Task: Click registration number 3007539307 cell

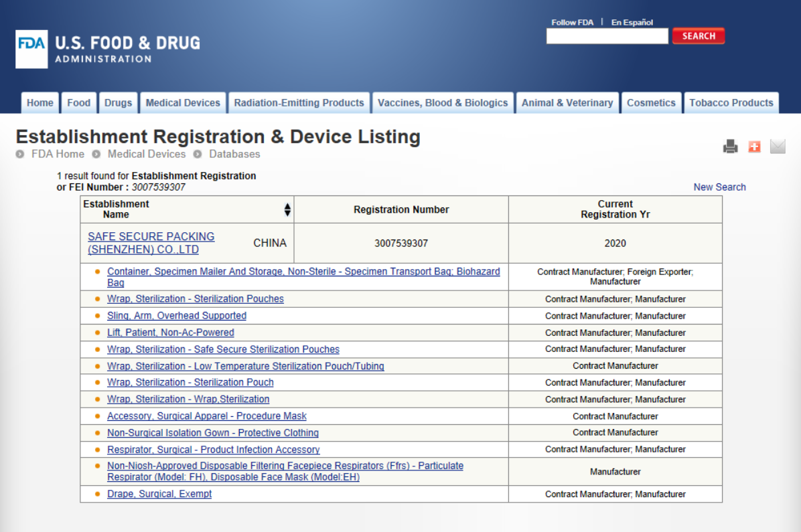Action: pyautogui.click(x=401, y=243)
